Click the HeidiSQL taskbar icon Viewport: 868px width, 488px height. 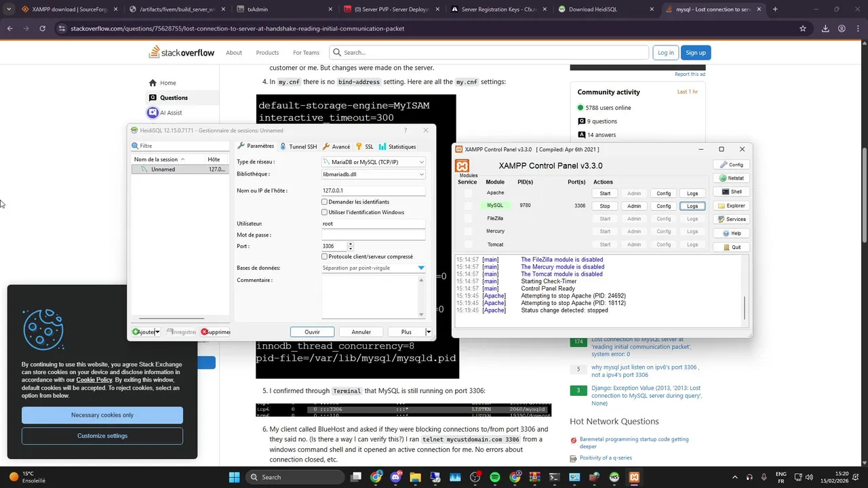pos(614,477)
